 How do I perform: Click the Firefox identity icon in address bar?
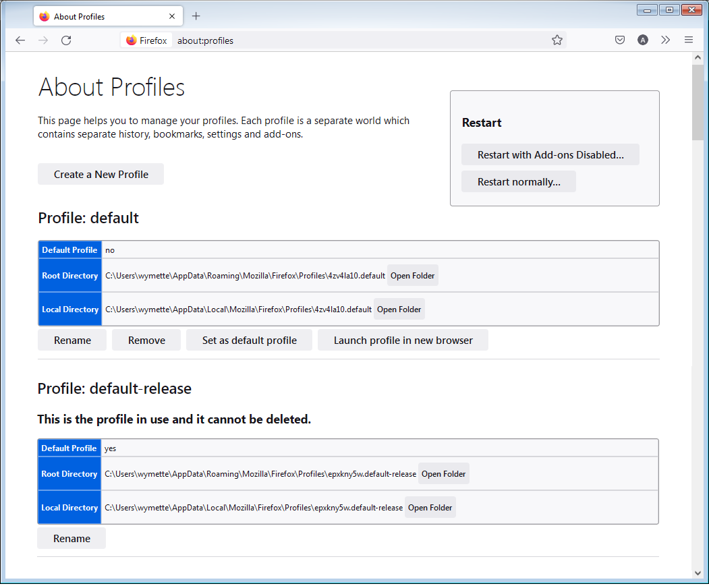(x=146, y=40)
